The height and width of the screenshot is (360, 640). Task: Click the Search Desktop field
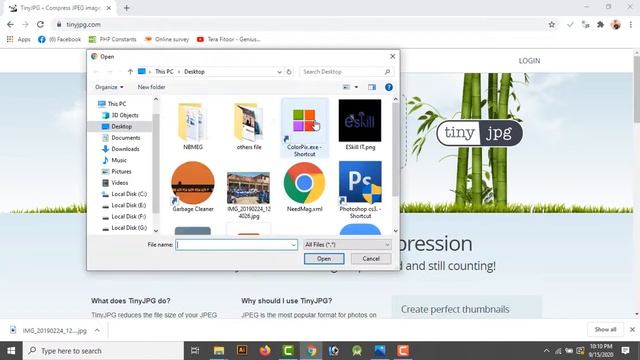coord(341,72)
